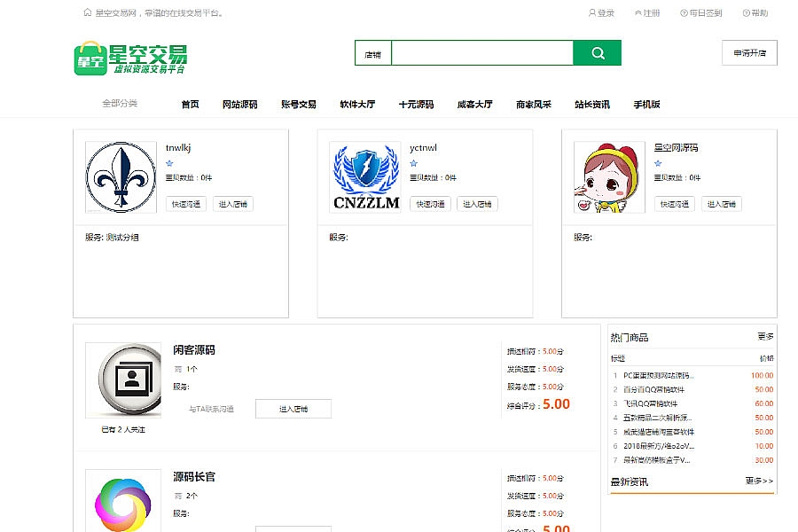Go to the 软件大厅 navigation tab
Screen dimensions: 798x532
(x=357, y=105)
